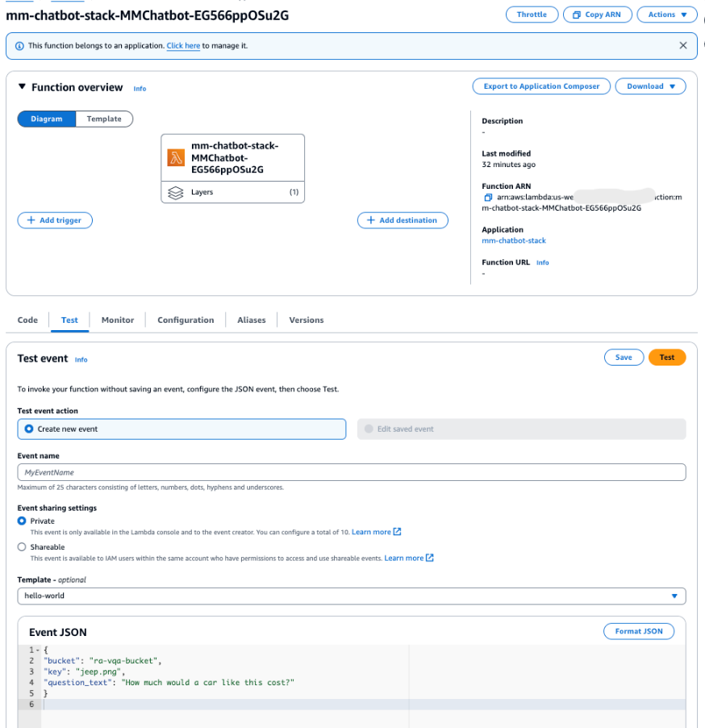Copy the Function ARN using copy icon
The image size is (705, 728).
coord(487,197)
